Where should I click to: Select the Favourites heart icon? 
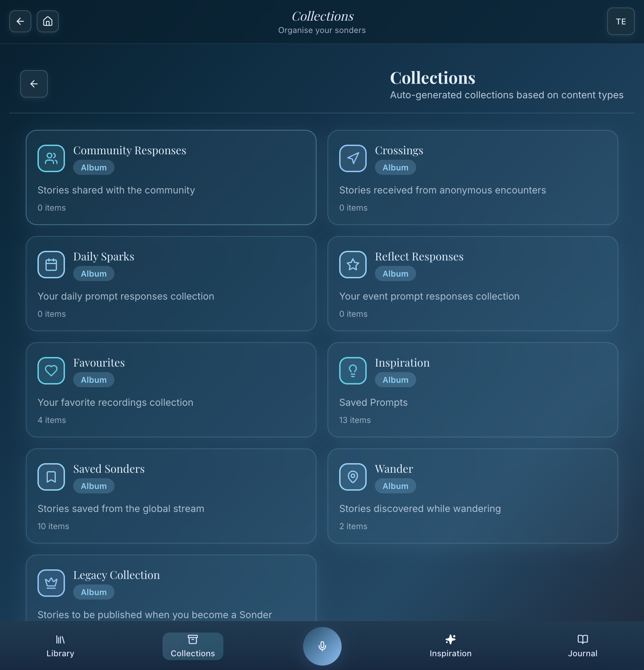click(x=51, y=370)
